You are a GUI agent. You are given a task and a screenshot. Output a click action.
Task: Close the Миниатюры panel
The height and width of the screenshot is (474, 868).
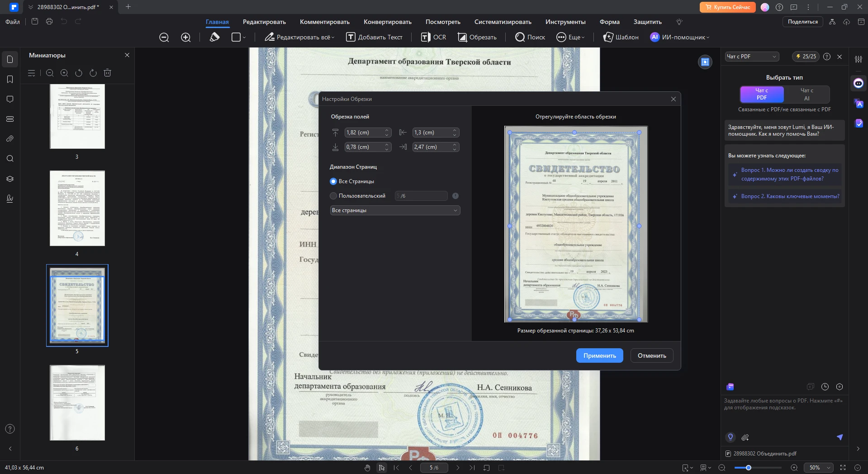(x=127, y=55)
